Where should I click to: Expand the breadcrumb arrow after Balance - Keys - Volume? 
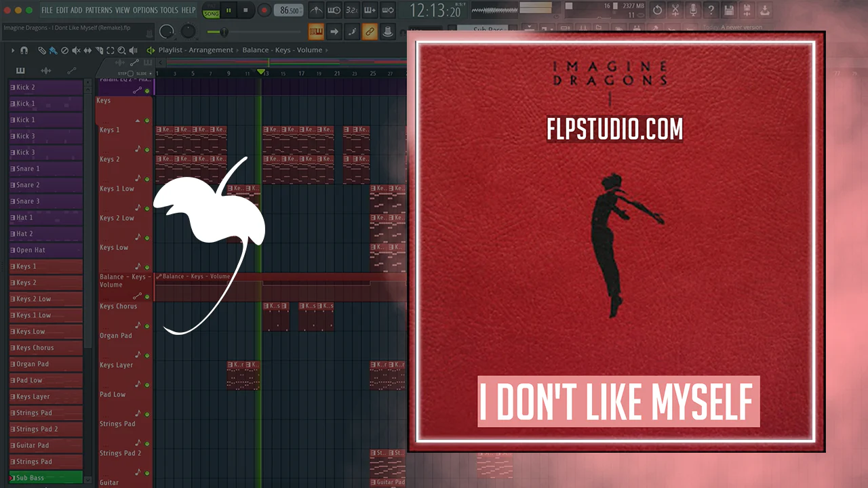pyautogui.click(x=328, y=50)
